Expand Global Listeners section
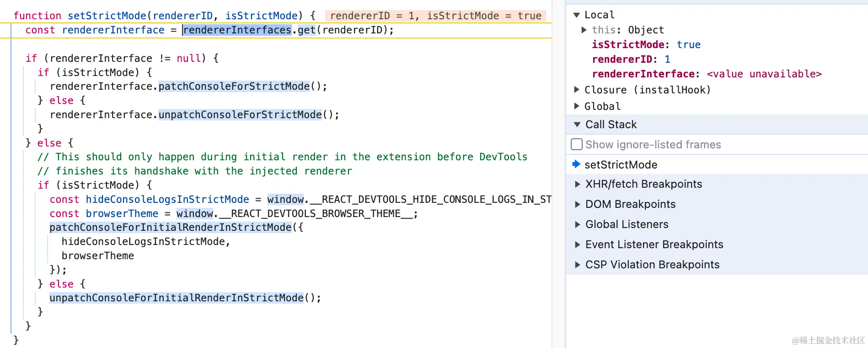Image resolution: width=868 pixels, height=348 pixels. [578, 224]
